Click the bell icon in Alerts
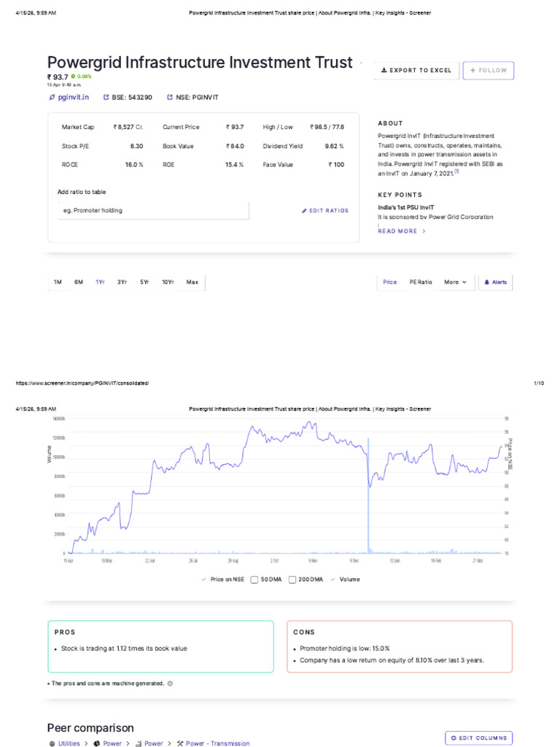This screenshot has height=747, width=560. (x=486, y=282)
